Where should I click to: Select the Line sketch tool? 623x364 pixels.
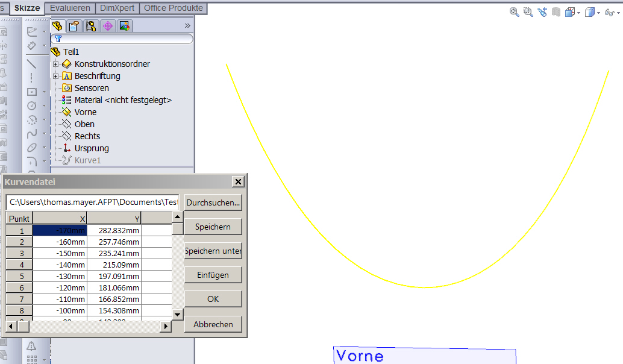pyautogui.click(x=31, y=64)
